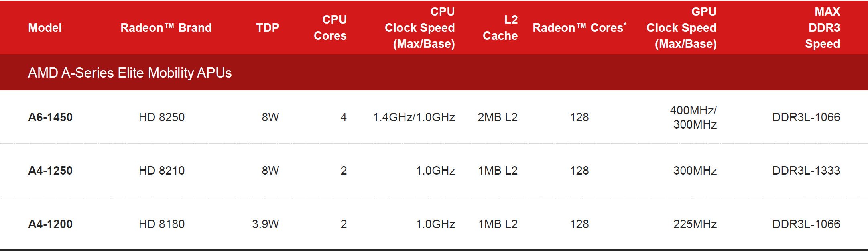Click the GPU Clock Speed header
The width and height of the screenshot is (868, 251).
pyautogui.click(x=681, y=28)
